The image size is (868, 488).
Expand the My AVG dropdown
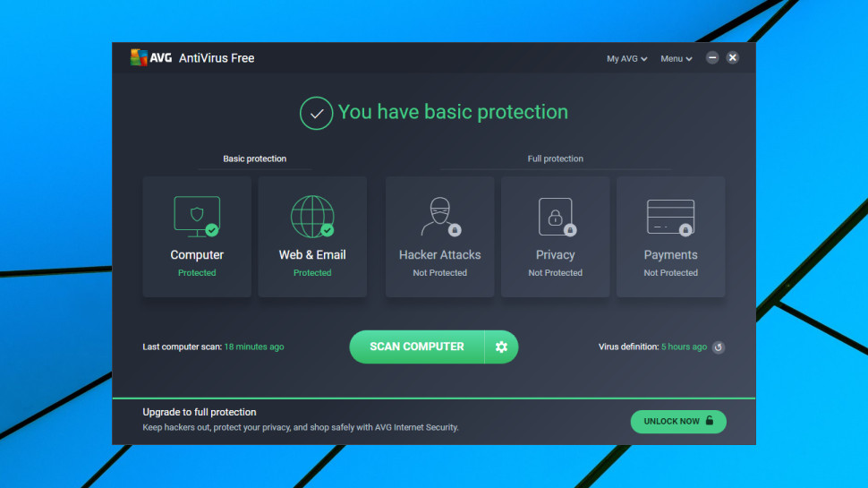[626, 59]
